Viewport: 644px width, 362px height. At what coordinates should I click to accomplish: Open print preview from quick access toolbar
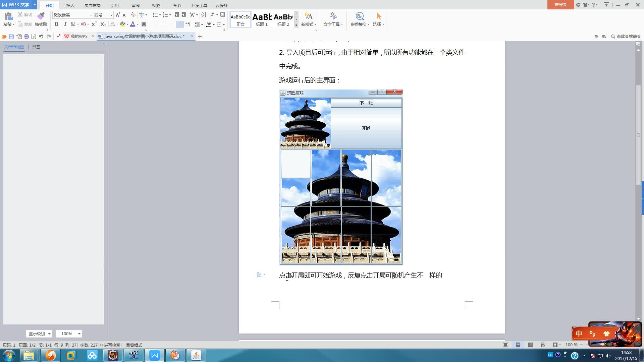(34, 36)
